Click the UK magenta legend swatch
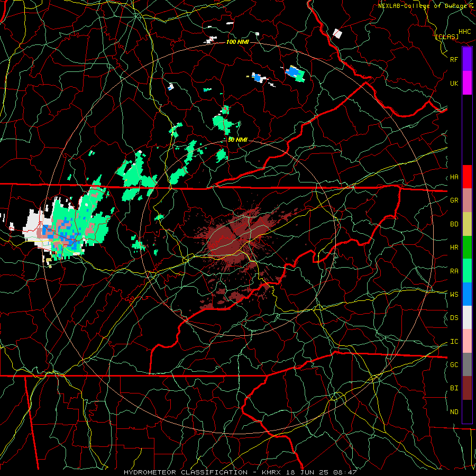Screen dimensions: 476x476 467,83
